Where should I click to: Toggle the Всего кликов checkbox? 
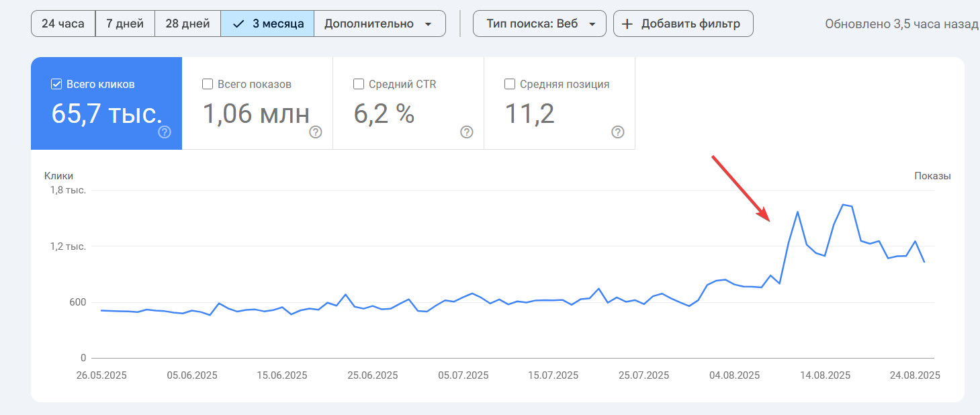click(56, 85)
